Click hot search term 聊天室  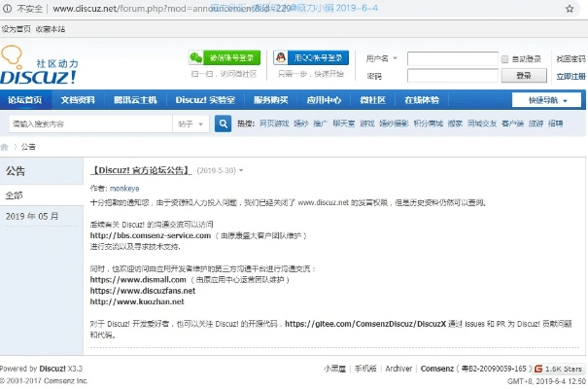(343, 124)
